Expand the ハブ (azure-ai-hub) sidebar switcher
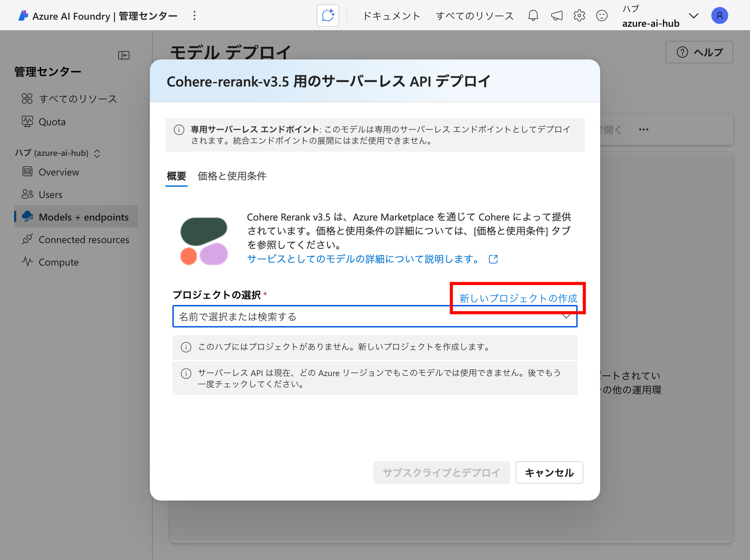750x560 pixels. pyautogui.click(x=97, y=153)
